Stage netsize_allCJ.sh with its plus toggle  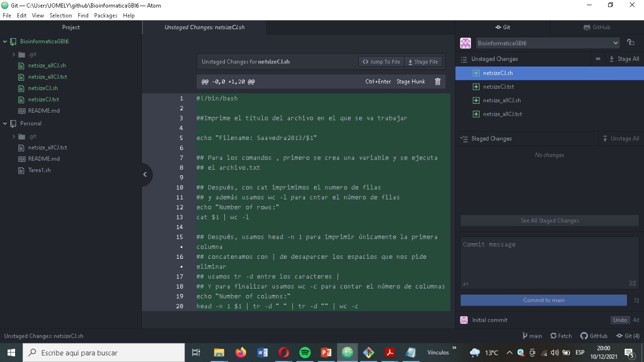pos(476,100)
